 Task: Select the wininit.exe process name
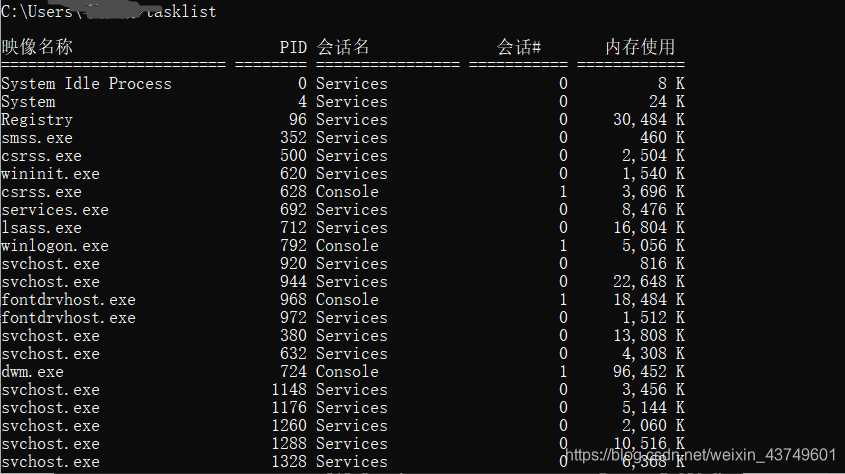pos(50,173)
